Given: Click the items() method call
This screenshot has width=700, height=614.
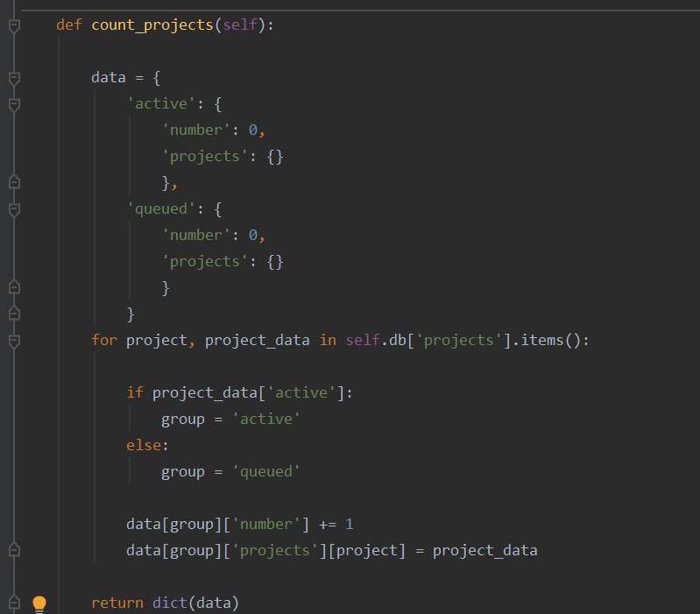Looking at the screenshot, I should [550, 341].
